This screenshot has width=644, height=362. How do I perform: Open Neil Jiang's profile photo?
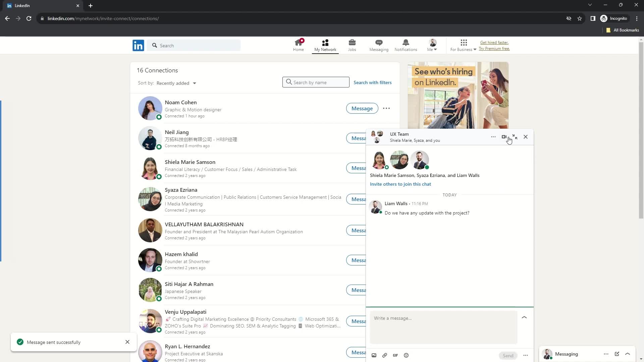click(x=150, y=138)
